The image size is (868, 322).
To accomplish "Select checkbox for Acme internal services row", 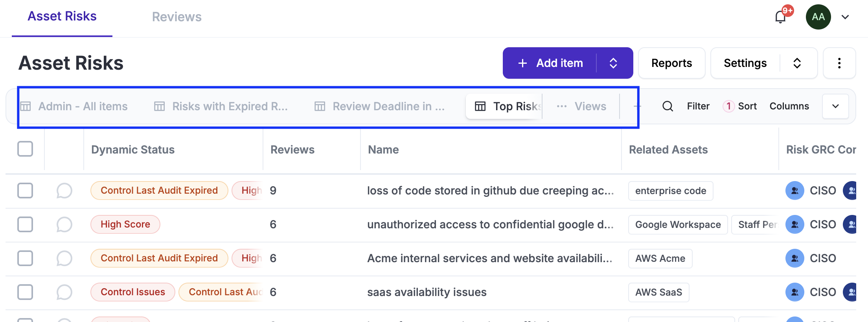I will point(25,259).
